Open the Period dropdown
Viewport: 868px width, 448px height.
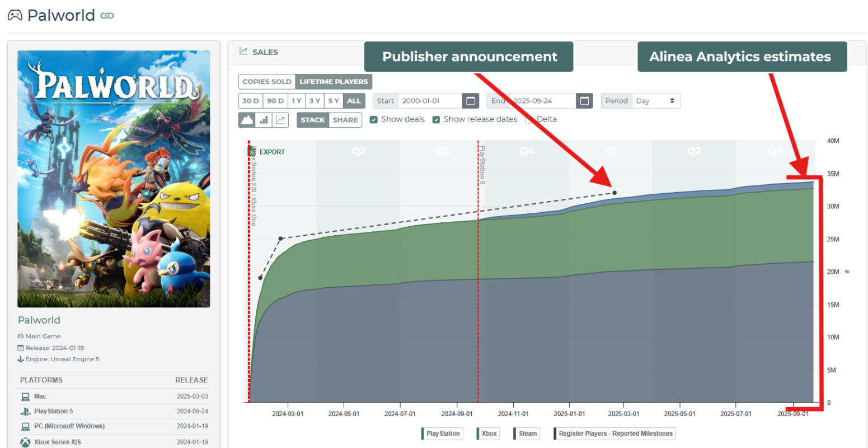[656, 101]
